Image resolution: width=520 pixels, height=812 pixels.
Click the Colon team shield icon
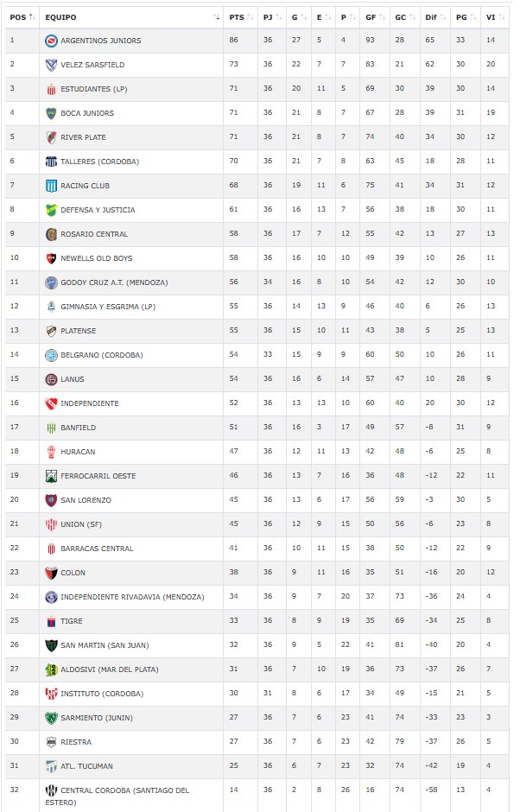tap(51, 573)
